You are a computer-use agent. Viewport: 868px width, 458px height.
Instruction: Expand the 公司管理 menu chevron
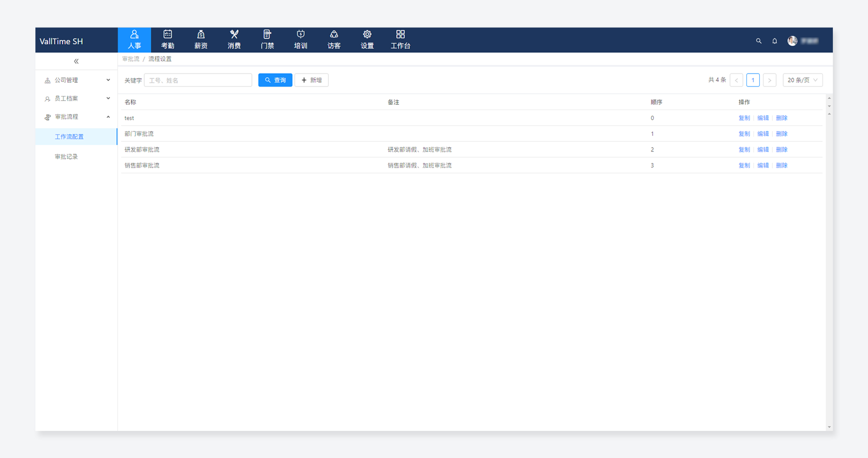[x=108, y=80]
